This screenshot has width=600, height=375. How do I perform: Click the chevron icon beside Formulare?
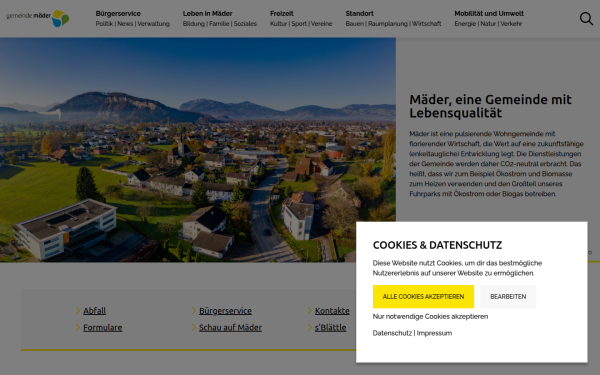78,328
